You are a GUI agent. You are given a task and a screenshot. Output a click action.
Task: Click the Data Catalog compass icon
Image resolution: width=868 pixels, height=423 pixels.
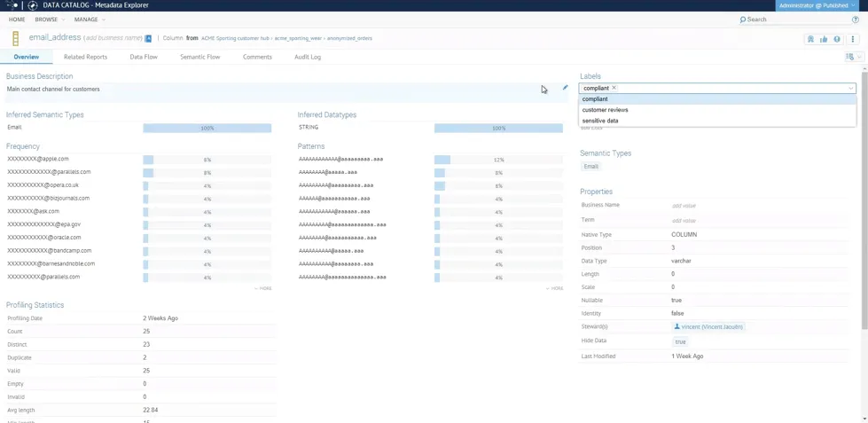(33, 5)
